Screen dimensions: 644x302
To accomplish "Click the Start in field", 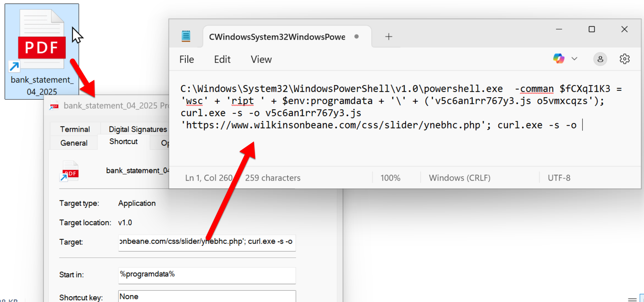I will click(x=207, y=275).
